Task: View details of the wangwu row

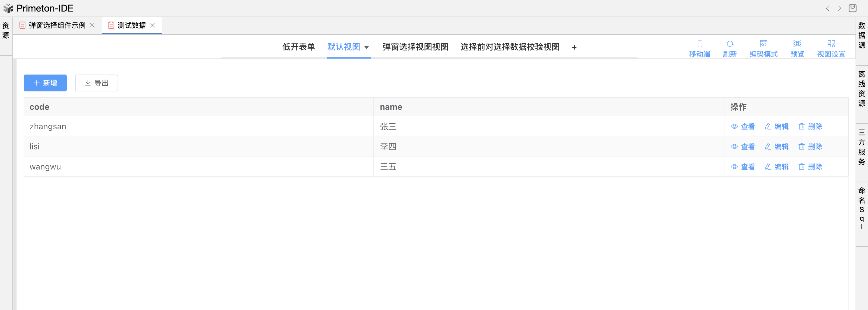Action: (743, 167)
